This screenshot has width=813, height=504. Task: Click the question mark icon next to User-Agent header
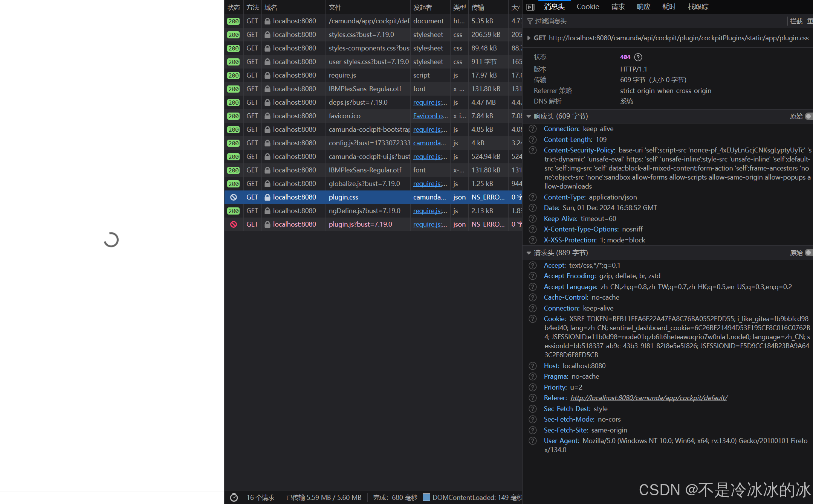click(x=532, y=441)
